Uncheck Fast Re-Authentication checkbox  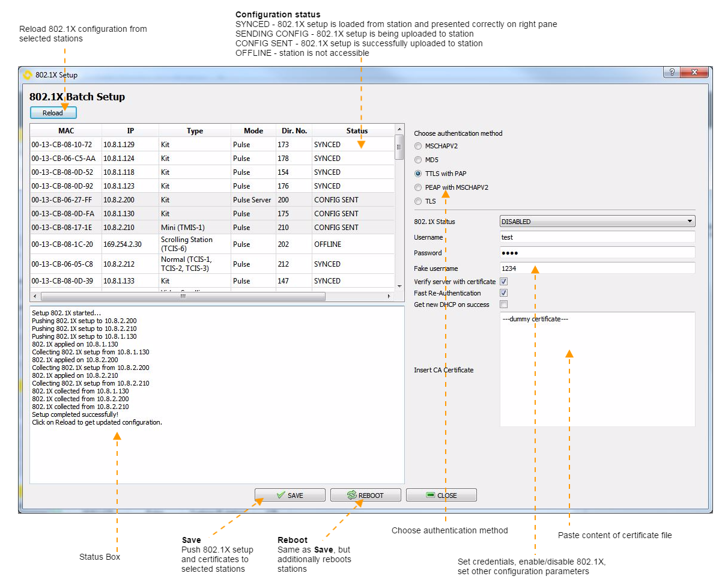point(504,293)
